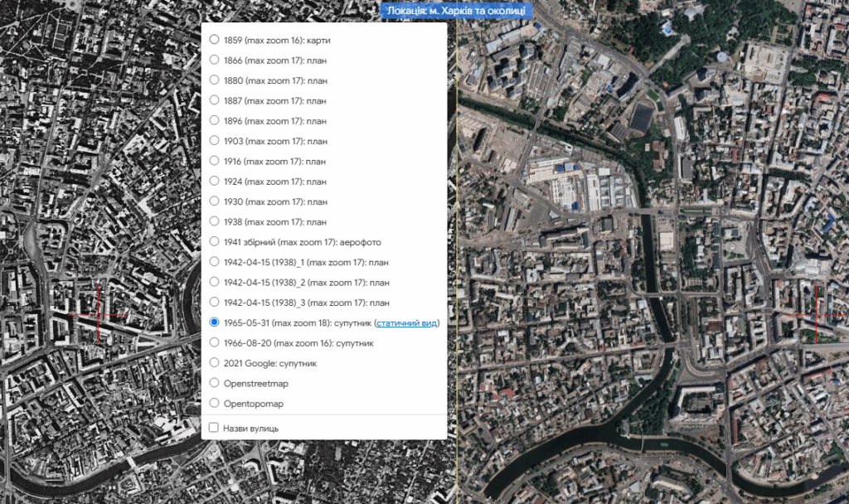Choose the 1880 план layer
Image resolution: width=849 pixels, height=504 pixels.
pos(215,80)
